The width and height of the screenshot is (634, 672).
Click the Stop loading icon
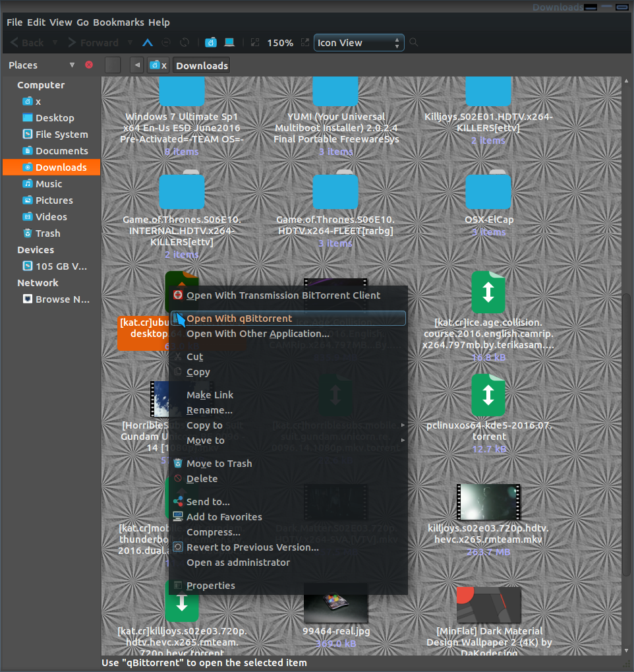(x=166, y=42)
